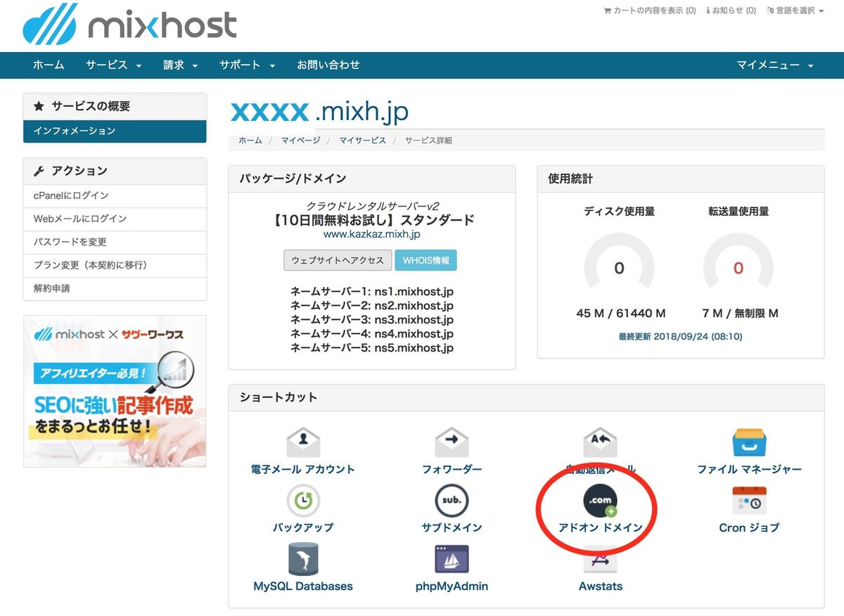Image resolution: width=844 pixels, height=616 pixels.
Task: Click プラン変更（本契約に移行）
Action: [115, 265]
